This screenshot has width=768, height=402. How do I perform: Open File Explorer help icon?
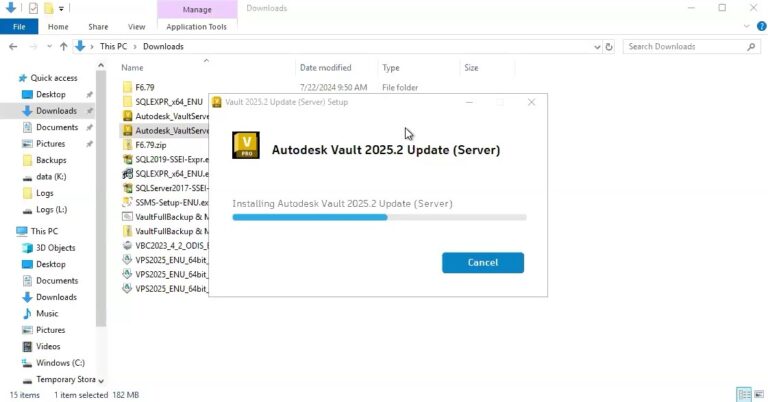click(x=762, y=26)
